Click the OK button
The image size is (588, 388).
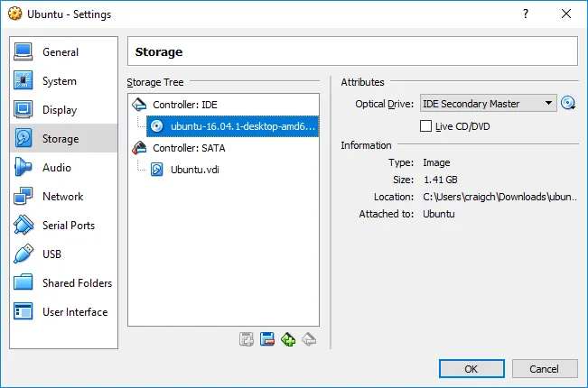pyautogui.click(x=471, y=368)
